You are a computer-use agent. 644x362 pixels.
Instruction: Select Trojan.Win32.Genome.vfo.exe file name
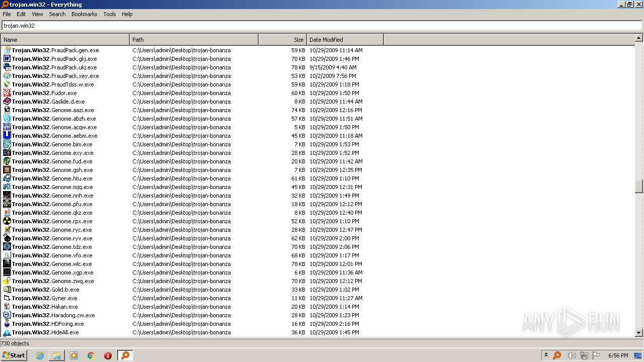[x=52, y=255]
